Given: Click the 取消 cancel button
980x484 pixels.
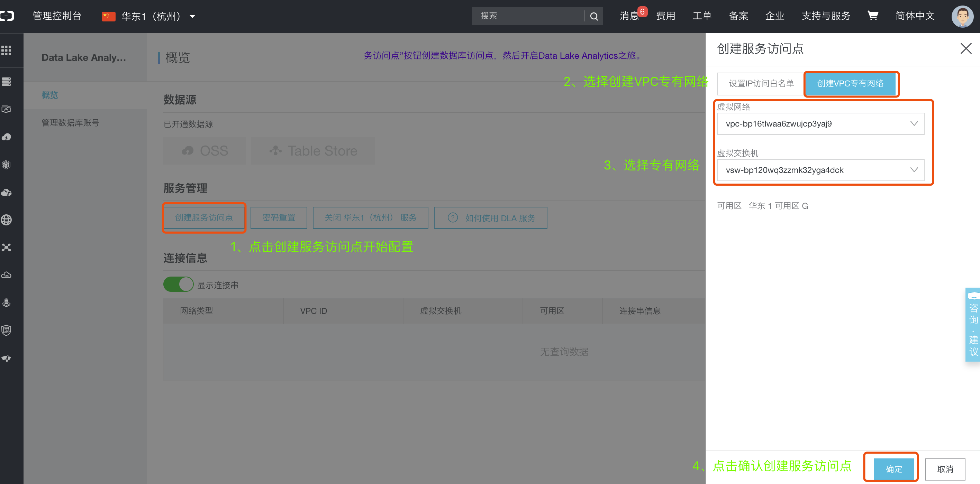Looking at the screenshot, I should 945,469.
